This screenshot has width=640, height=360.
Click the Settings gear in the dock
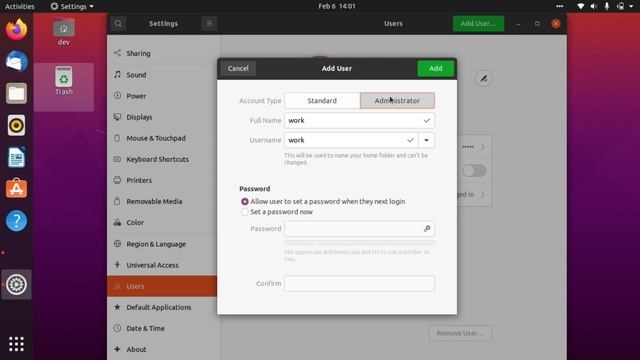16,284
